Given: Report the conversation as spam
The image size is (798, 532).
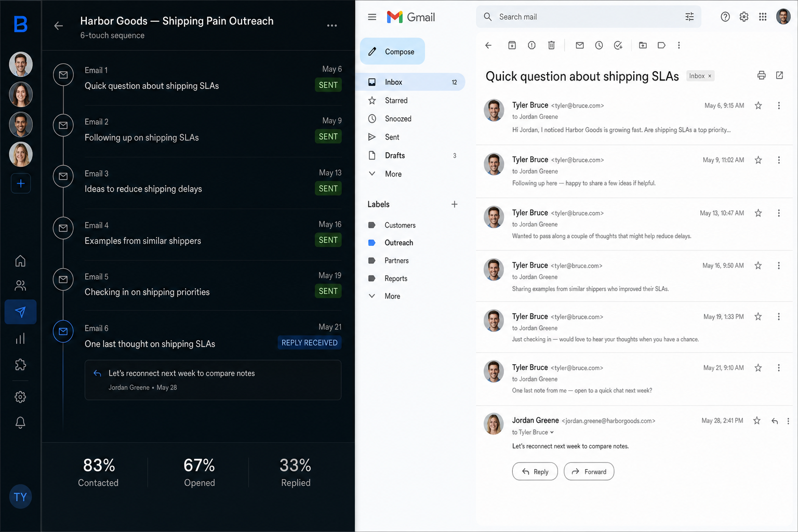Looking at the screenshot, I should click(x=531, y=45).
